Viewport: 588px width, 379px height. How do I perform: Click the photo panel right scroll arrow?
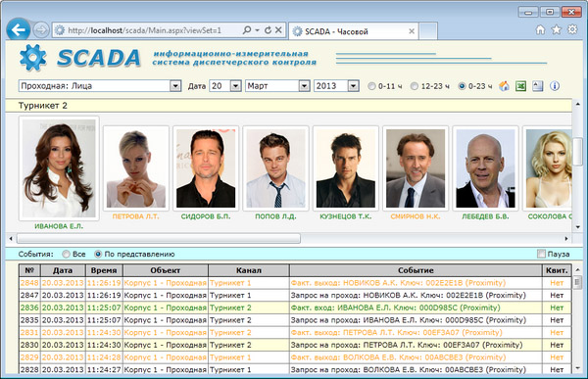tap(565, 238)
